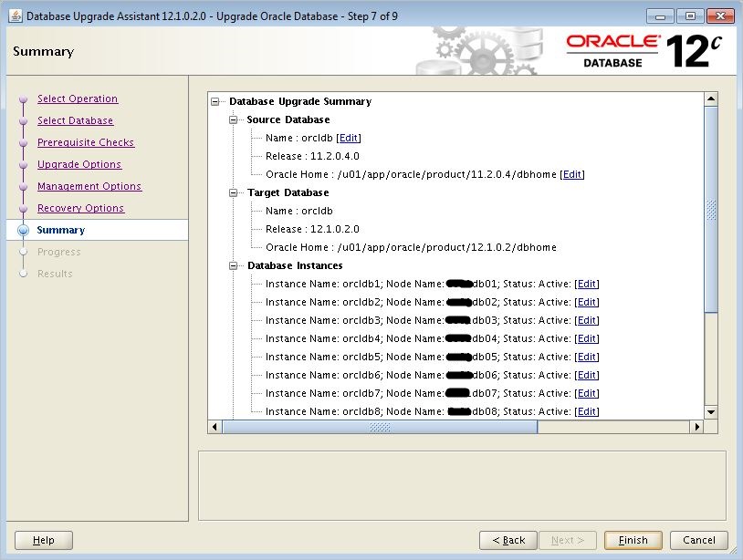Select the Target Database heading
Viewport: 743px width, 560px height.
pos(288,192)
